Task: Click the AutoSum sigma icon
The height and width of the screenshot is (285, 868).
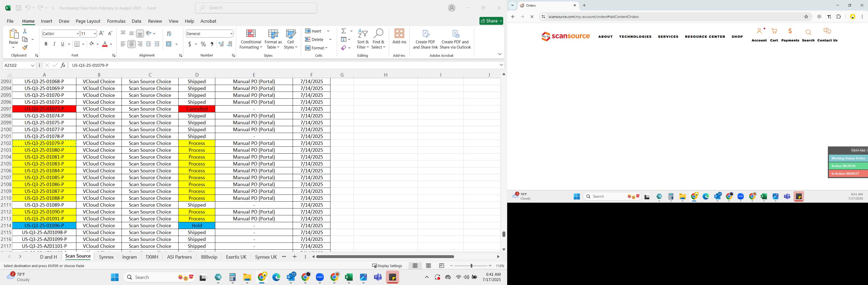Action: tap(344, 31)
